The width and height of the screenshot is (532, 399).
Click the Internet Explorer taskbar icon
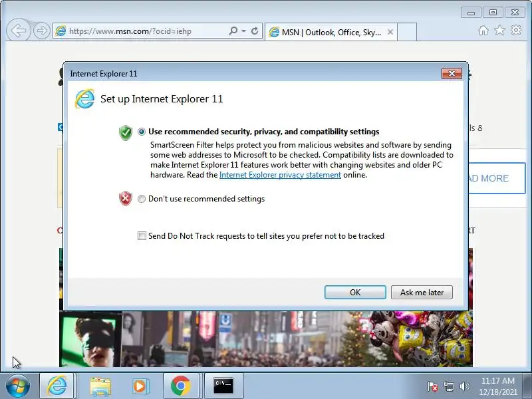click(57, 386)
